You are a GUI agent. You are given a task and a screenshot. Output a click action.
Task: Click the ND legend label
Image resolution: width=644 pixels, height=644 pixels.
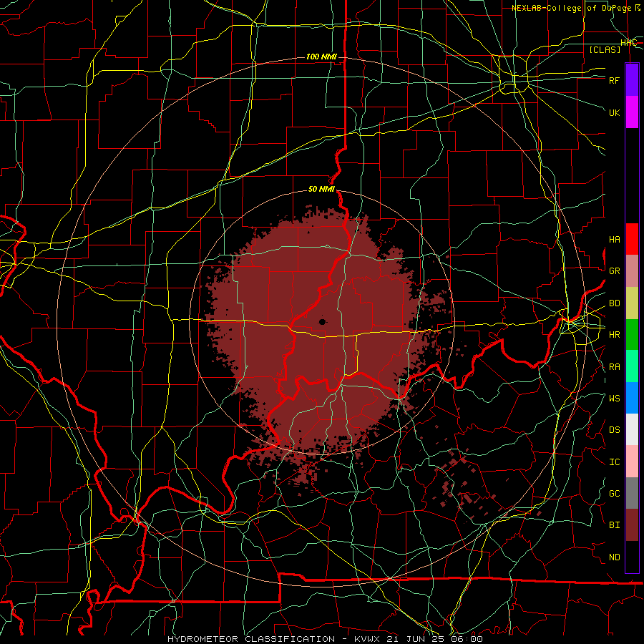pos(615,557)
